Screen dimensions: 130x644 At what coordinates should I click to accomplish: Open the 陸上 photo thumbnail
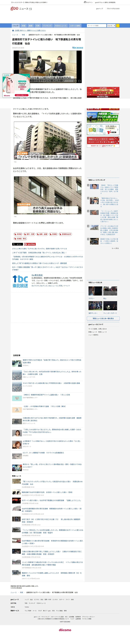(x=110, y=291)
